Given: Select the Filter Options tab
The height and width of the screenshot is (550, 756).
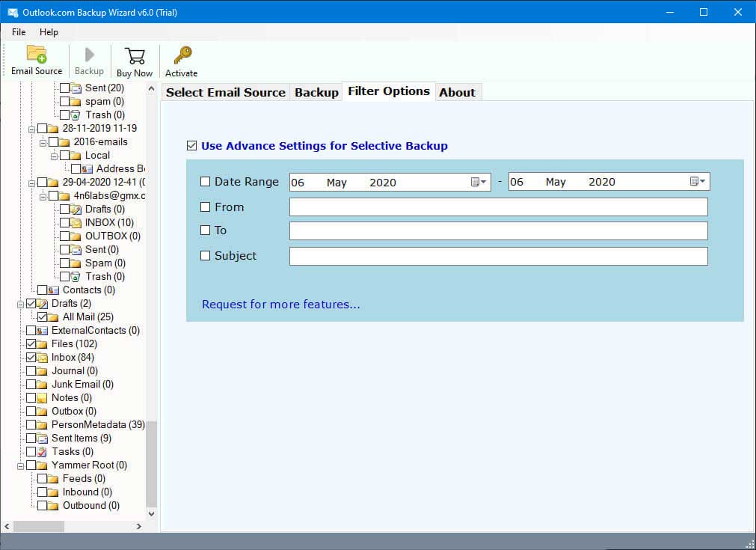Looking at the screenshot, I should tap(389, 91).
